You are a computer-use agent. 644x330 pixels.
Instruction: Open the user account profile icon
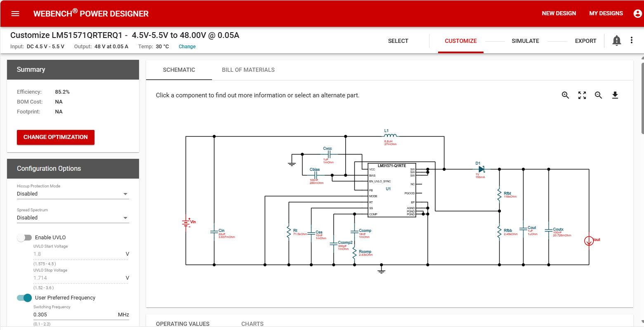click(637, 14)
